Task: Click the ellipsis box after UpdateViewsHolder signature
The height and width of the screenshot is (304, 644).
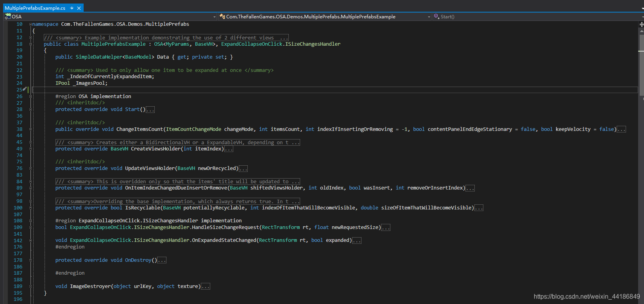Action: click(x=243, y=169)
